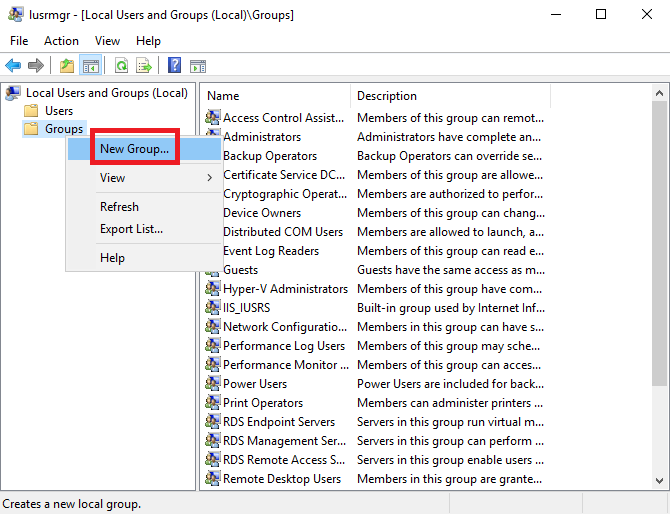This screenshot has width=670, height=514.
Task: Click the Export List toolbar icon
Action: (x=144, y=66)
